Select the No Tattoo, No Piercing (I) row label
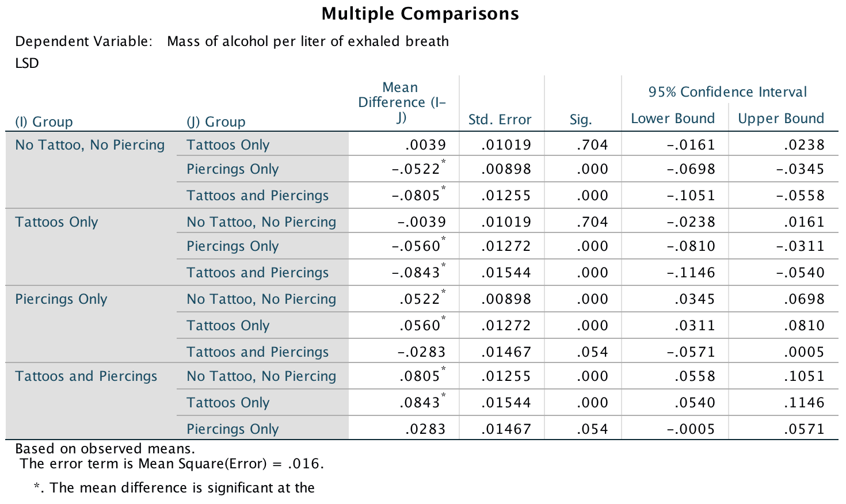The image size is (846, 504). coord(90,145)
